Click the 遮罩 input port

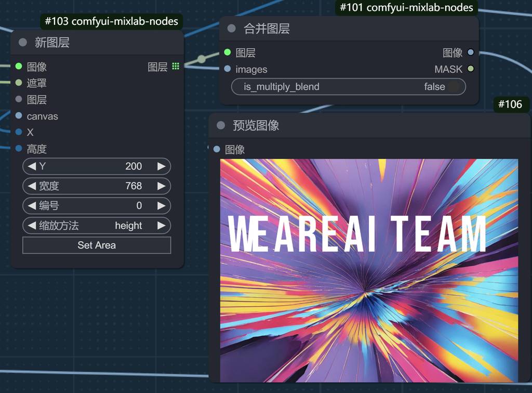[19, 83]
